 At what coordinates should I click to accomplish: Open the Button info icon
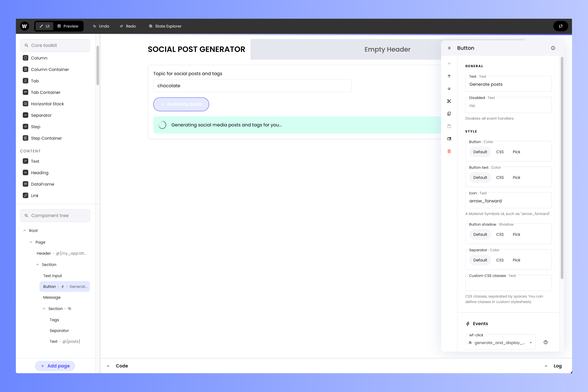click(553, 48)
